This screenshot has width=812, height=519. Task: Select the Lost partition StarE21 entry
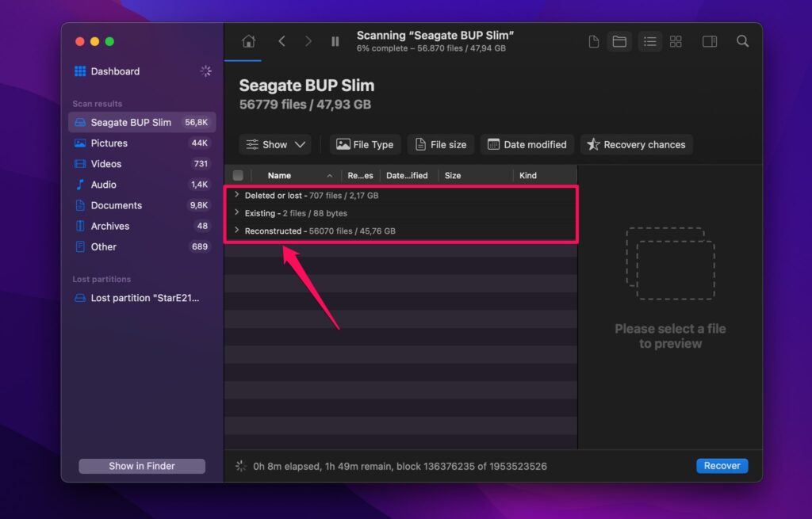pos(142,297)
